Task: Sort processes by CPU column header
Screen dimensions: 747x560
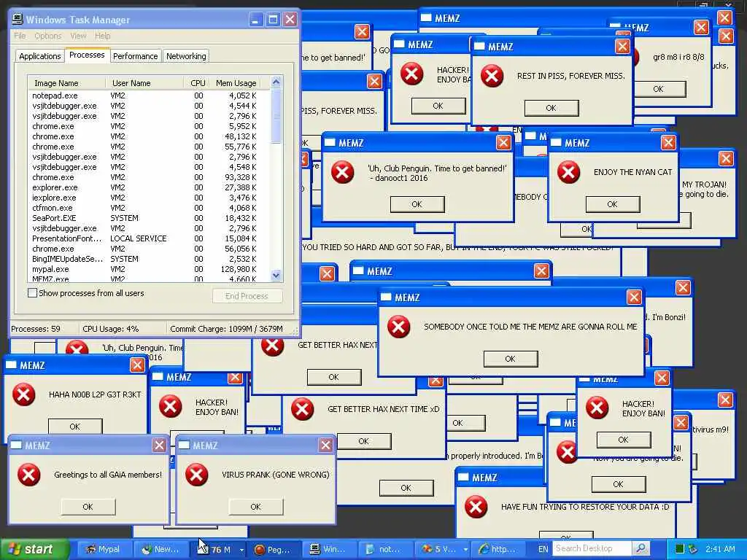Action: (197, 83)
